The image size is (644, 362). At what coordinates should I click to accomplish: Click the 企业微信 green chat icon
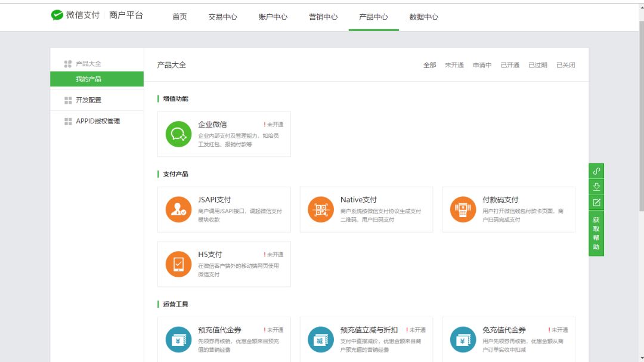point(178,134)
